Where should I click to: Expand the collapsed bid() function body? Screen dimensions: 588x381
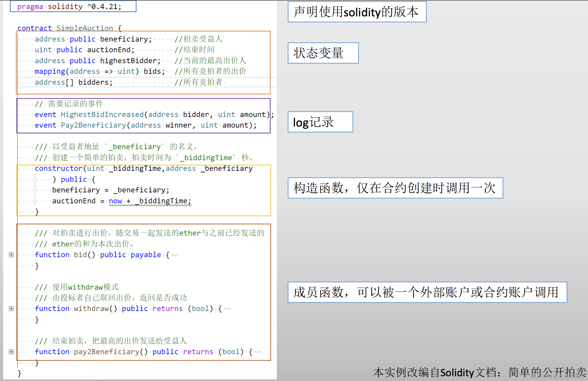click(11, 255)
